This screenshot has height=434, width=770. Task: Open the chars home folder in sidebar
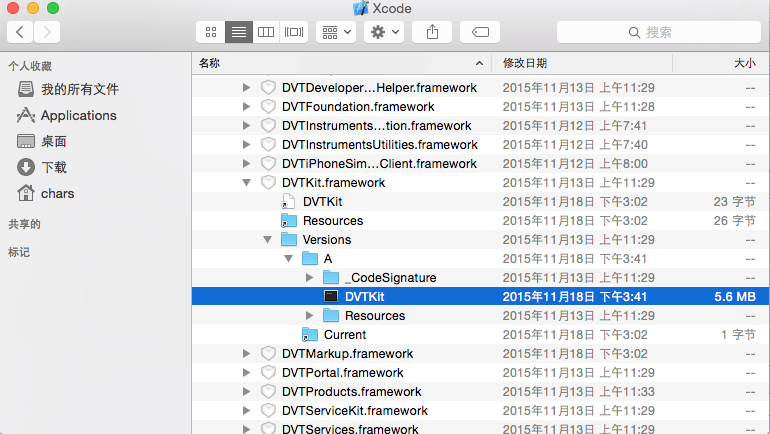[46, 193]
